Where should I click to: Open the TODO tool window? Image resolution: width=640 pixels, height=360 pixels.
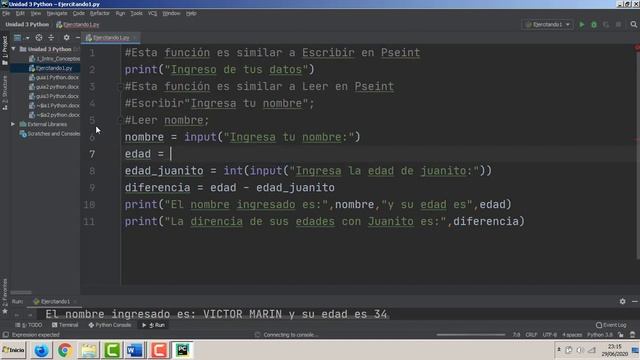click(x=29, y=325)
